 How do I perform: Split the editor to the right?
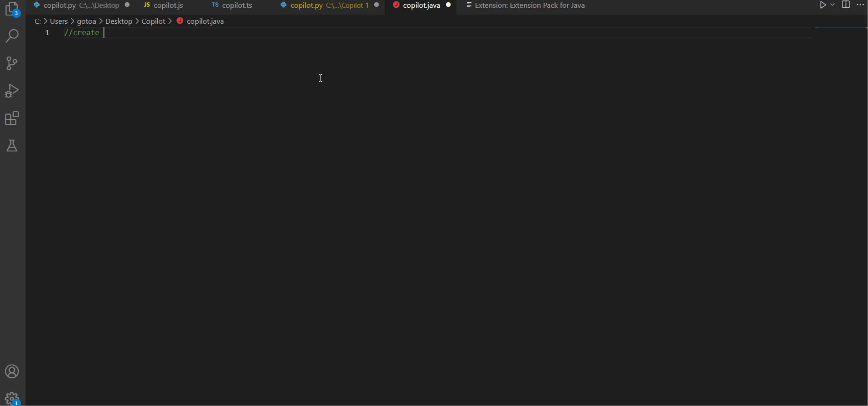tap(846, 5)
